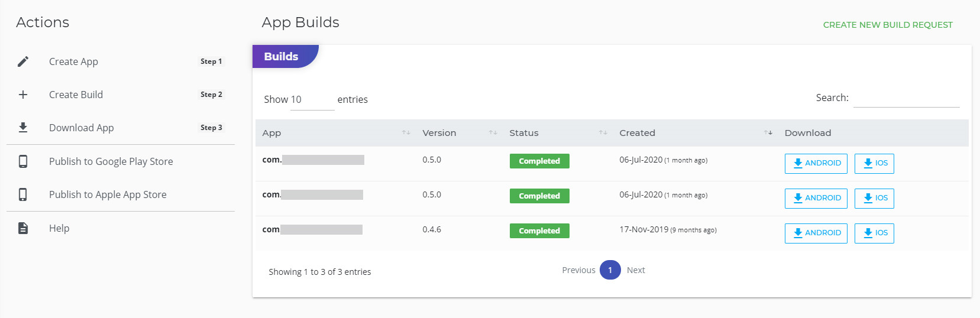The height and width of the screenshot is (318, 980).
Task: Sort table by App column sort arrows
Action: coord(406,133)
